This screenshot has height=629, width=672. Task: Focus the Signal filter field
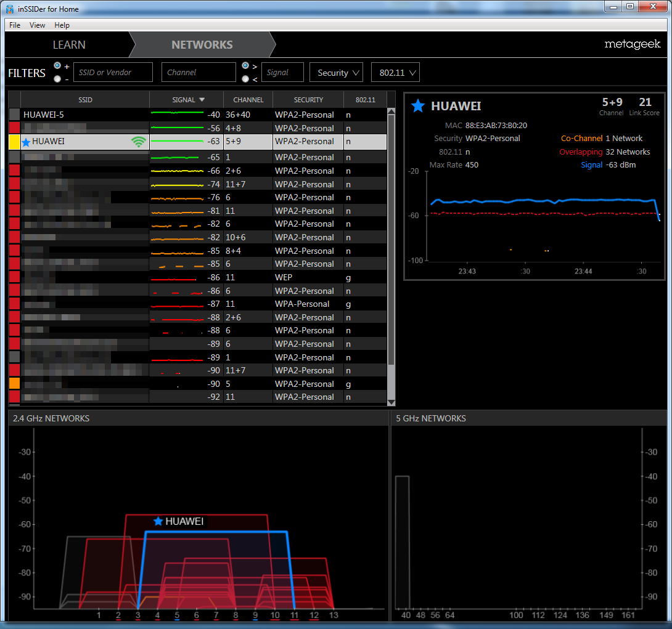283,72
